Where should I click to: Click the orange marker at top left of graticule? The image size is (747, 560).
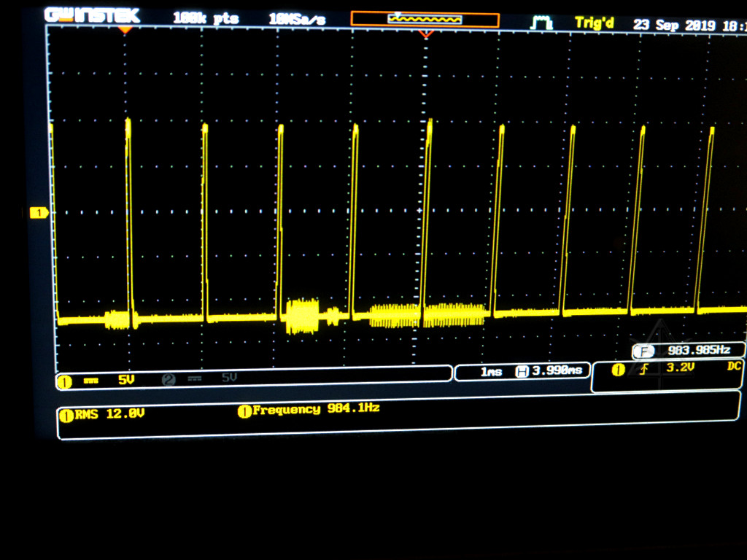(x=125, y=30)
